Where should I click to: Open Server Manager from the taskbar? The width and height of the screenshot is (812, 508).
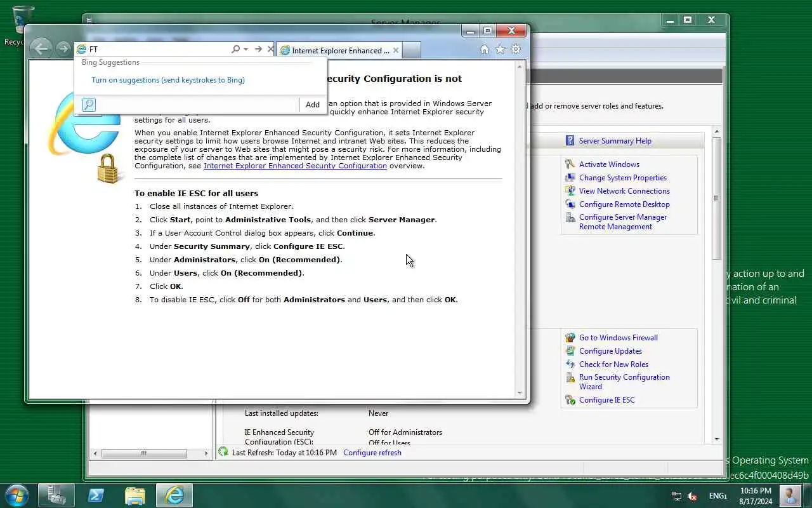pyautogui.click(x=56, y=495)
